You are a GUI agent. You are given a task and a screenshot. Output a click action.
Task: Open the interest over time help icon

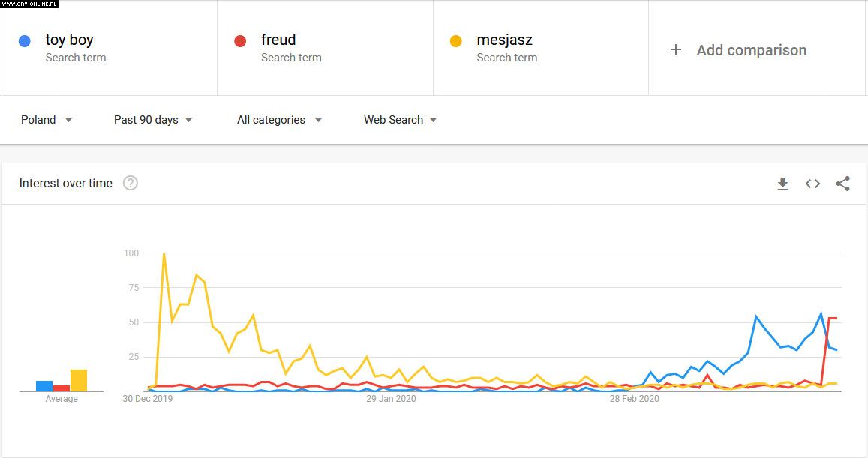click(x=131, y=183)
